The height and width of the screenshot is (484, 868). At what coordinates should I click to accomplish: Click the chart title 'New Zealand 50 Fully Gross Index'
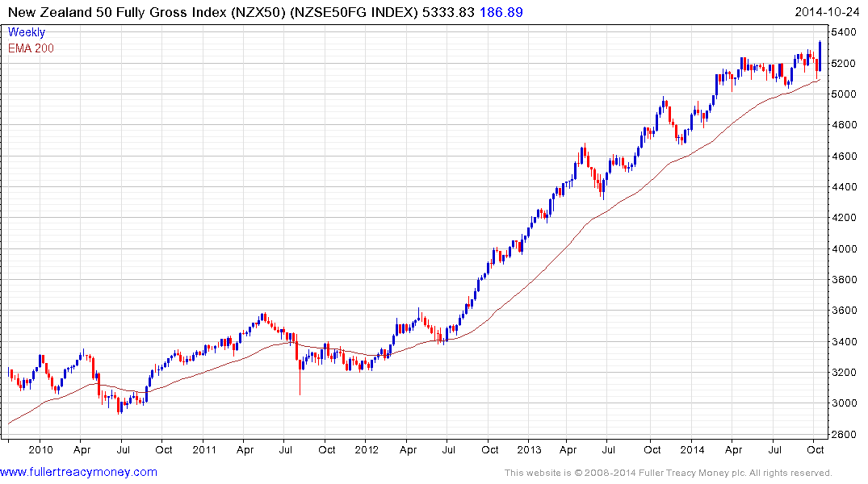pos(117,12)
